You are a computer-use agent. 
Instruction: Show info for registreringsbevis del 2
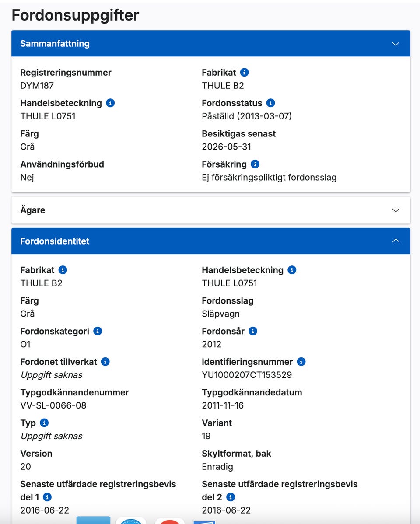click(231, 497)
